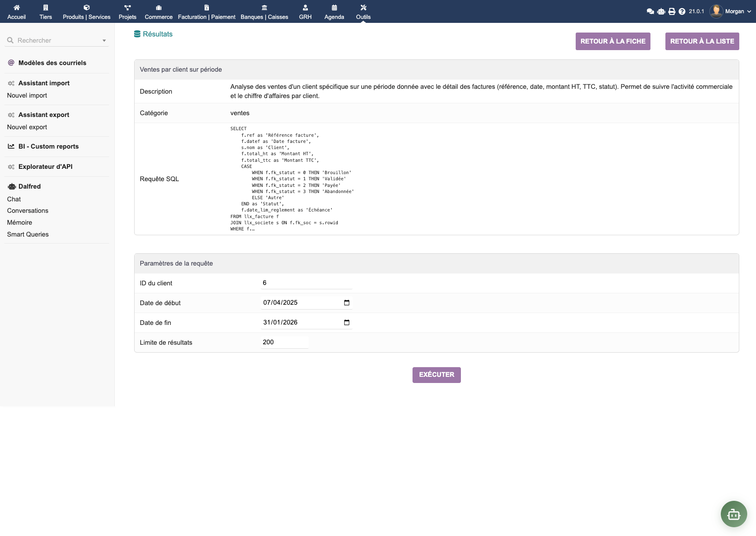Open the Banques | Caisses menu
The image size is (756, 536).
[264, 11]
